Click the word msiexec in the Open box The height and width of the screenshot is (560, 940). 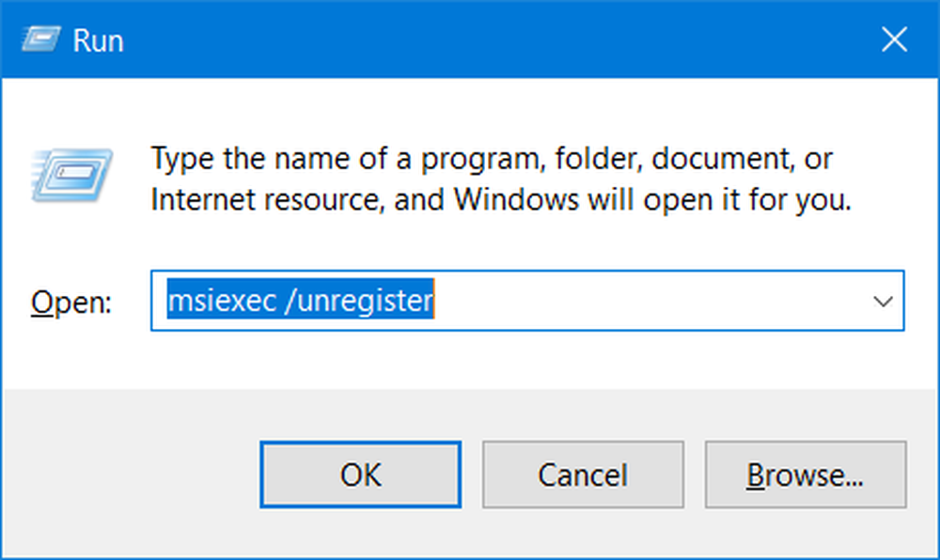click(222, 301)
